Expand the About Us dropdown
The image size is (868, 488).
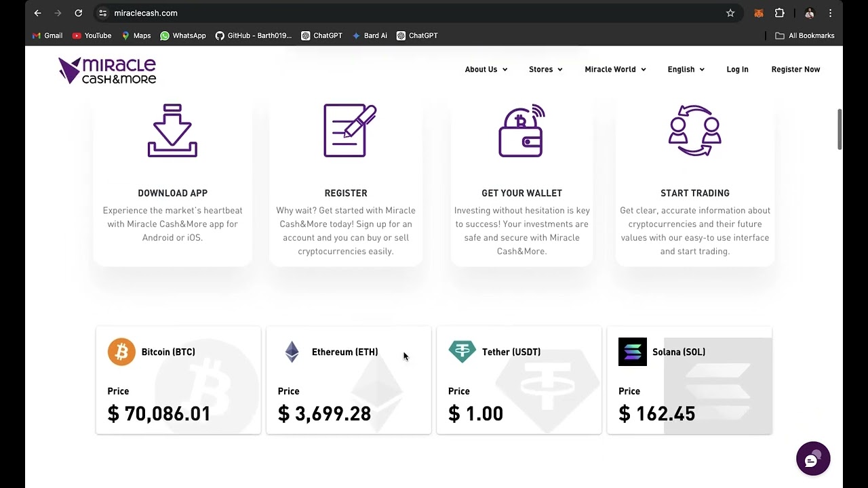tap(486, 69)
